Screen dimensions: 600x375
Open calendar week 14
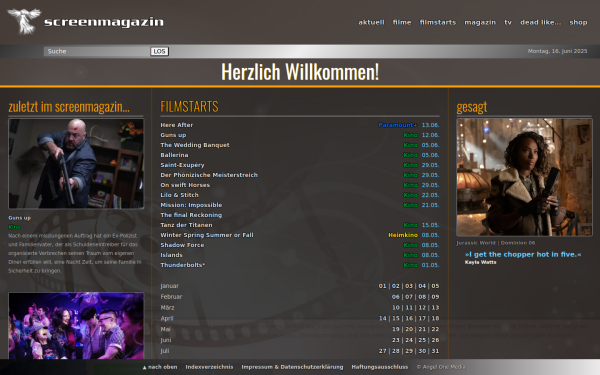pos(382,318)
